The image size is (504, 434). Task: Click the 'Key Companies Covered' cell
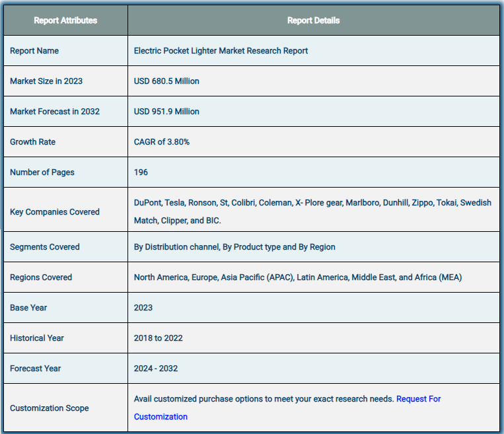coord(65,209)
